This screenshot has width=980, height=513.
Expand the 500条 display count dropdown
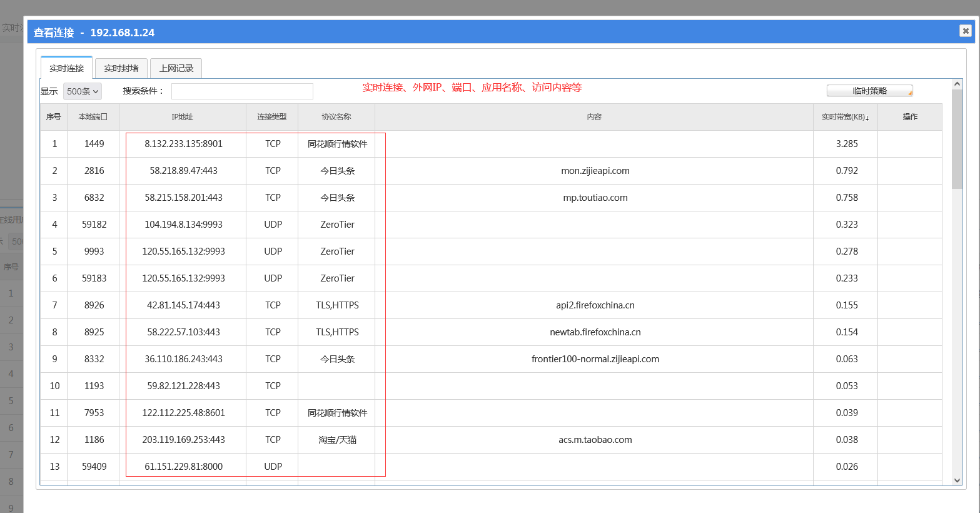click(83, 91)
